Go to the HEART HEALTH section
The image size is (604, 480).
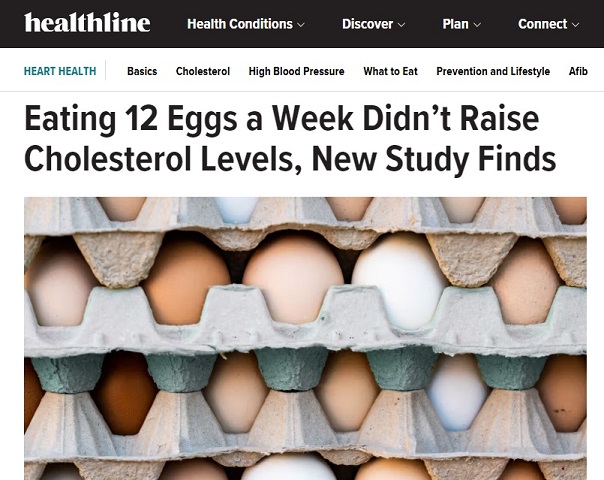[x=60, y=72]
